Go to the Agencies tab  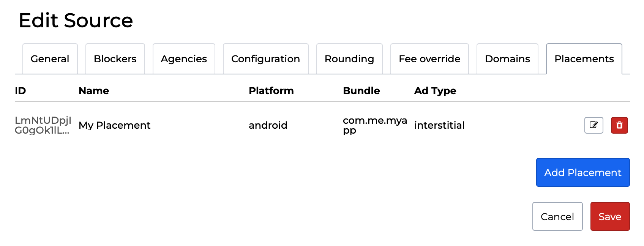(x=184, y=59)
